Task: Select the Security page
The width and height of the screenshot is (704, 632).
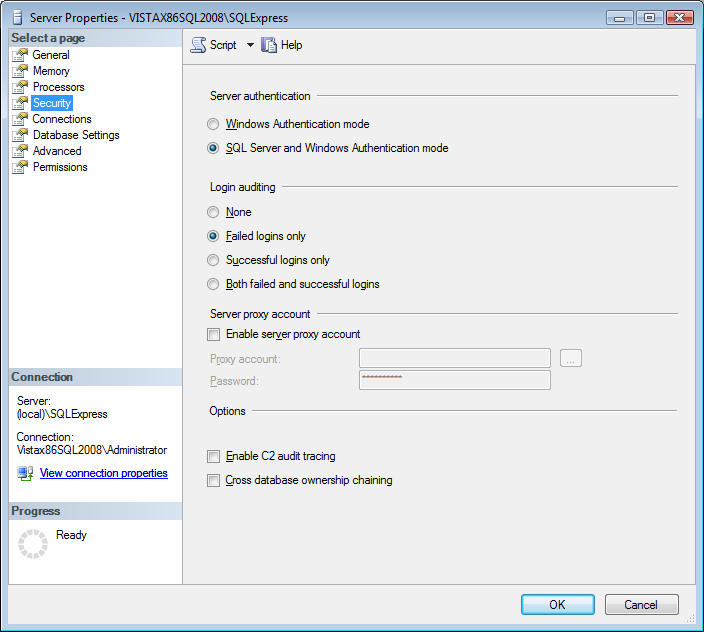Action: tap(52, 103)
